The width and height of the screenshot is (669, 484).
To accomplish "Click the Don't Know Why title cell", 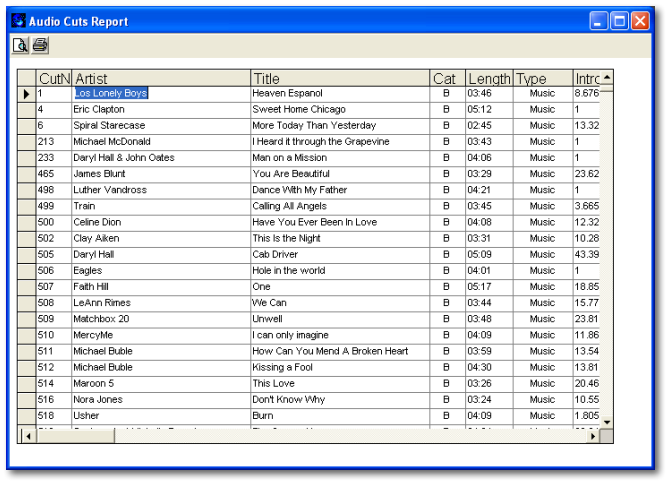I will coord(340,400).
